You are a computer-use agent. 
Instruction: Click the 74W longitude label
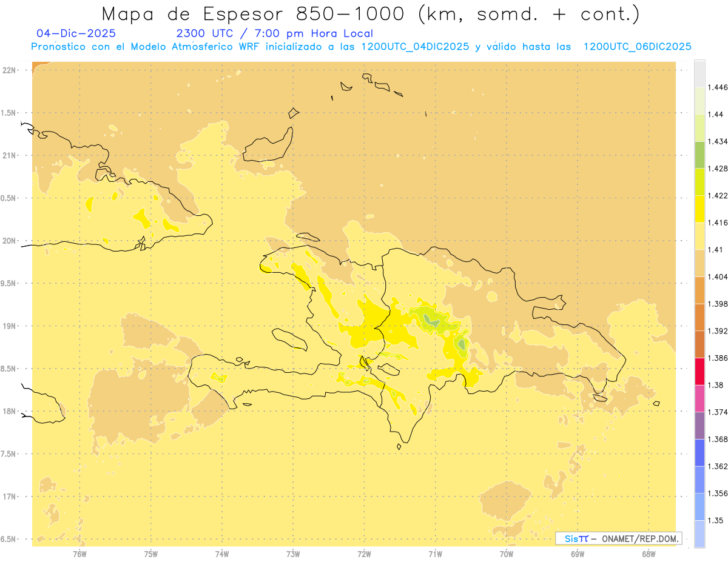[x=222, y=554]
